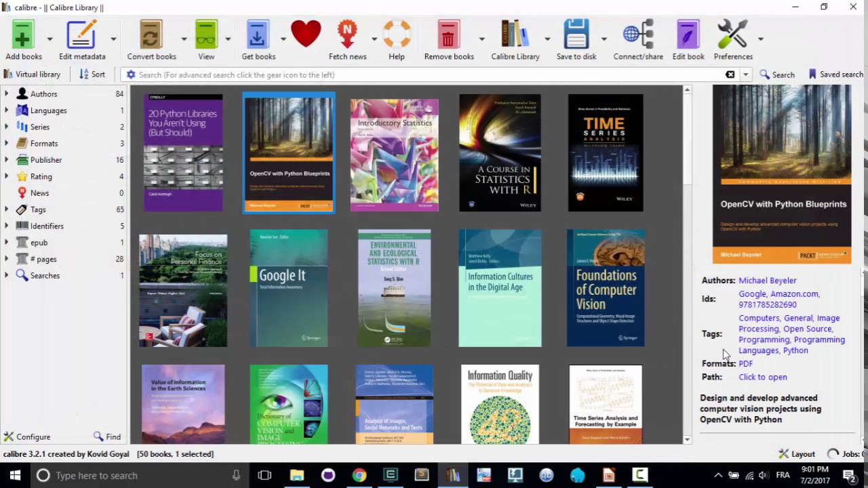This screenshot has height=488, width=868.
Task: Open Michael Beyeler author link
Action: [x=768, y=281]
